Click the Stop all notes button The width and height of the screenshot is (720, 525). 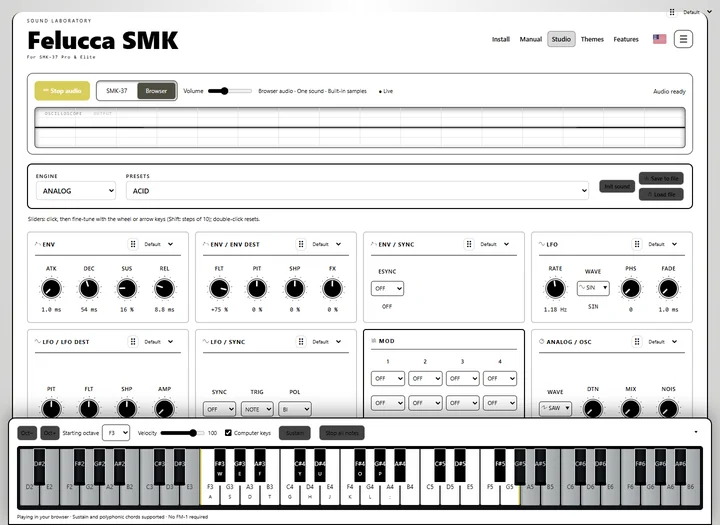point(342,433)
